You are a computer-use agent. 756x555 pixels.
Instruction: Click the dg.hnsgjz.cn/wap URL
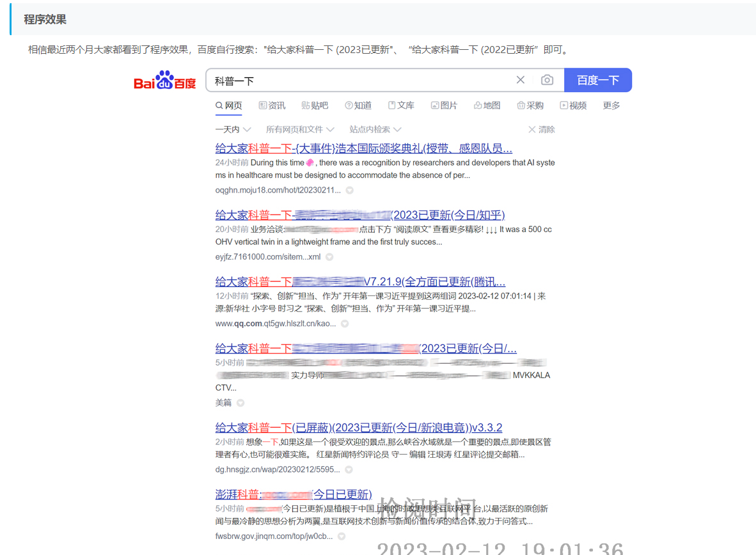(x=277, y=469)
